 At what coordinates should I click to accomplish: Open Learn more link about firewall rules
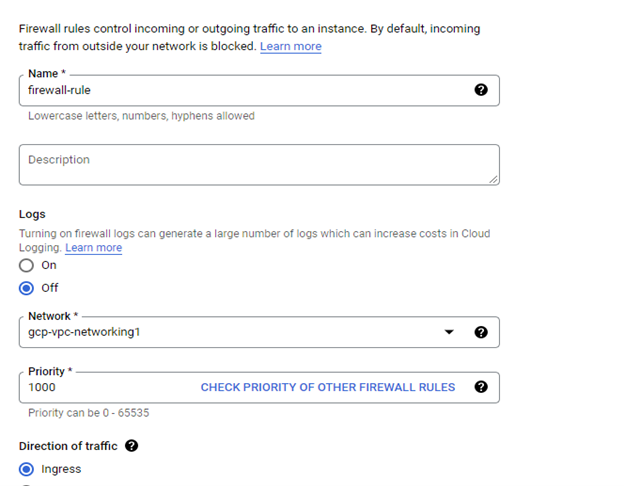click(x=291, y=47)
